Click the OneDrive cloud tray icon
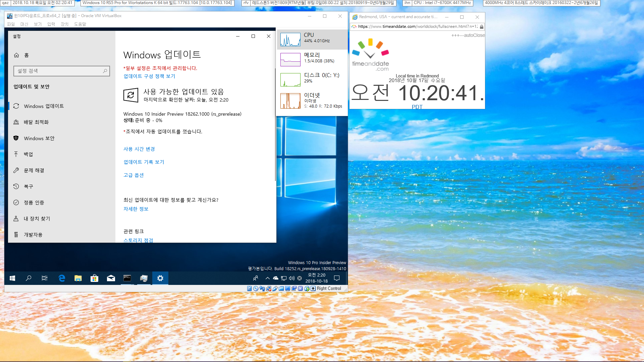The image size is (644, 362). (x=276, y=278)
